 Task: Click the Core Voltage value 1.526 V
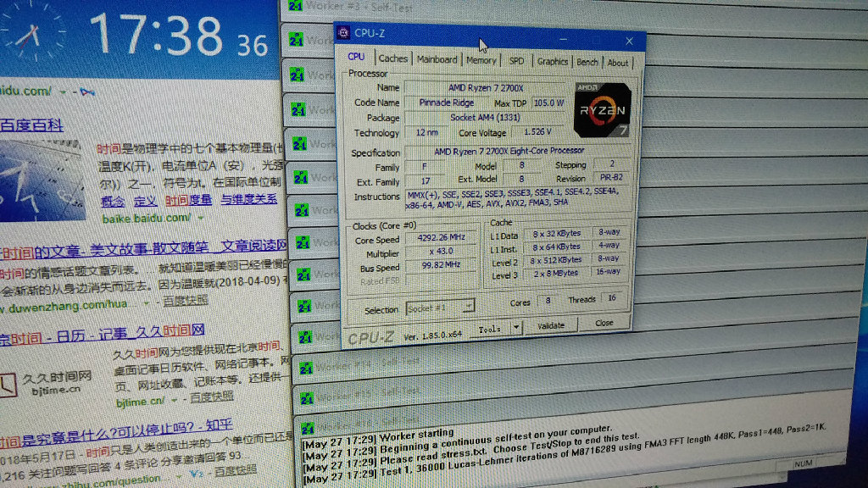537,131
